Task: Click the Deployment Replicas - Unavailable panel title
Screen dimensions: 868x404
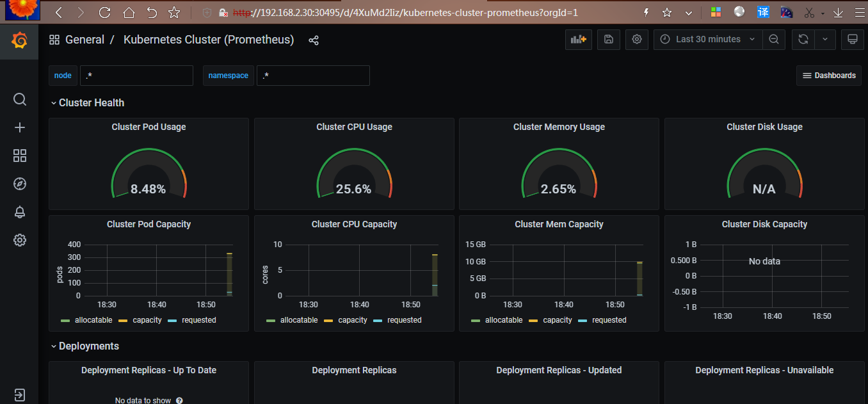Action: [764, 370]
